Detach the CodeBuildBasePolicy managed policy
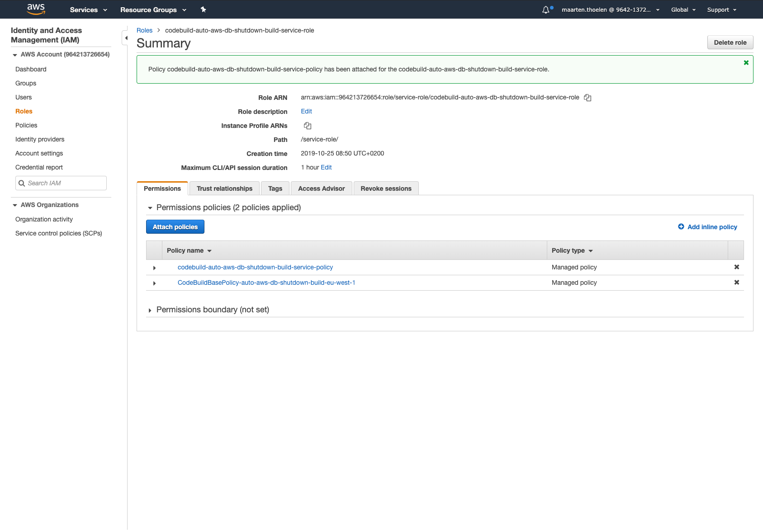 [736, 282]
